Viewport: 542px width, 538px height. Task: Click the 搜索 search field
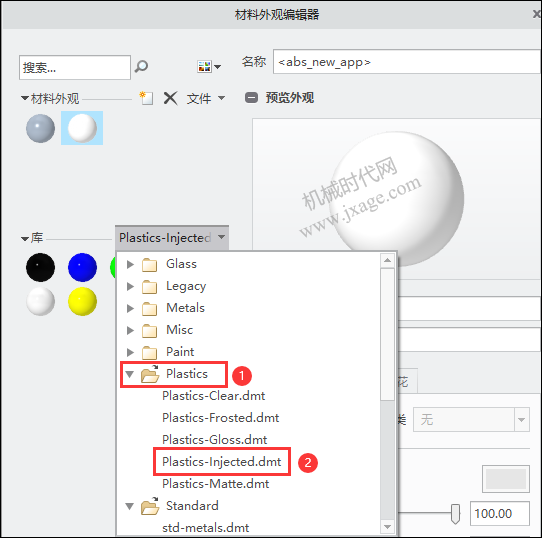(75, 67)
